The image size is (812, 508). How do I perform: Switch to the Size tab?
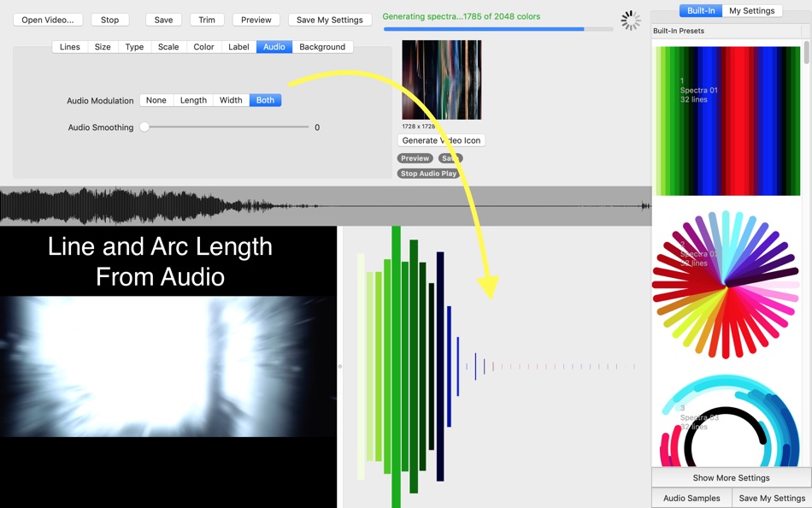point(103,47)
